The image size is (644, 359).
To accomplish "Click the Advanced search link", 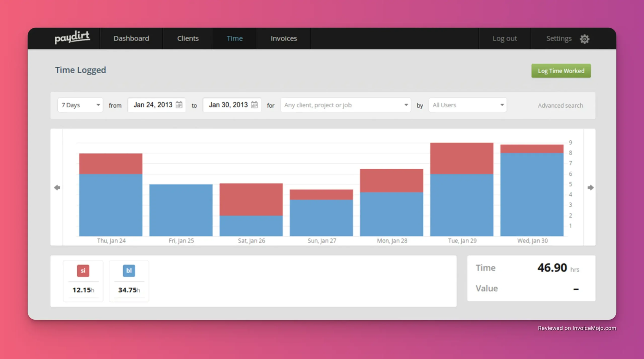I will click(x=560, y=105).
